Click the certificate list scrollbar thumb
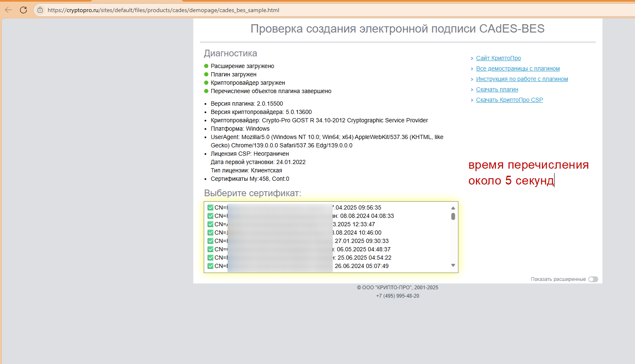 tap(453, 216)
